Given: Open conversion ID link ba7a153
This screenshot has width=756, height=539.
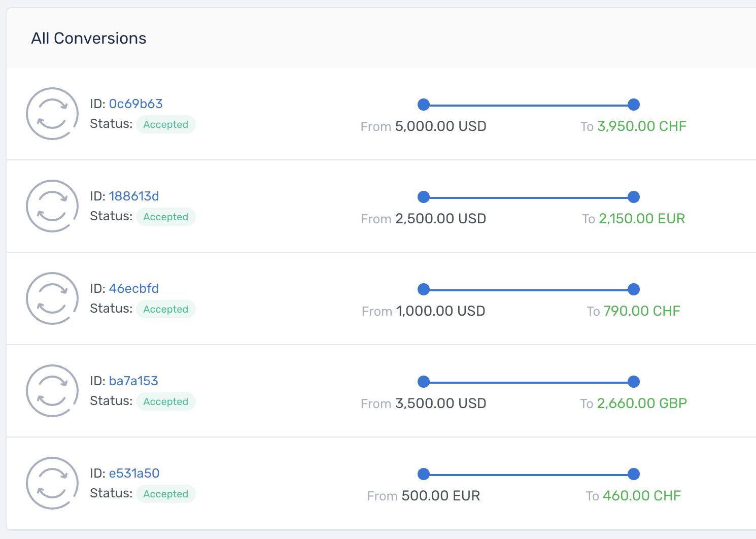Looking at the screenshot, I should pyautogui.click(x=133, y=381).
